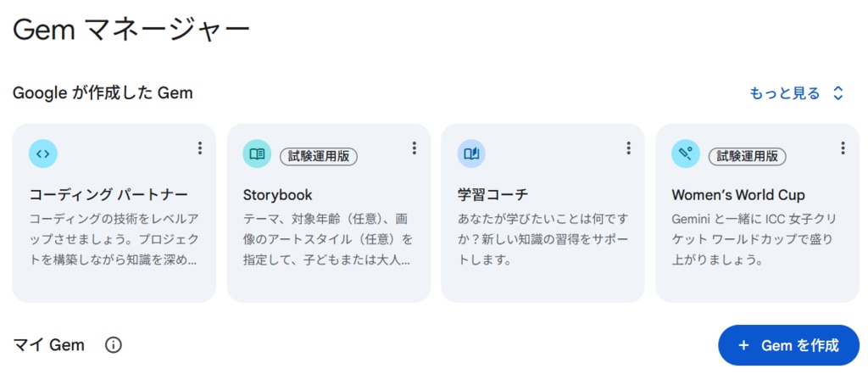This screenshot has height=374, width=868.
Task: Open the three-dot menu on Women's World Cup card
Action: tap(843, 148)
